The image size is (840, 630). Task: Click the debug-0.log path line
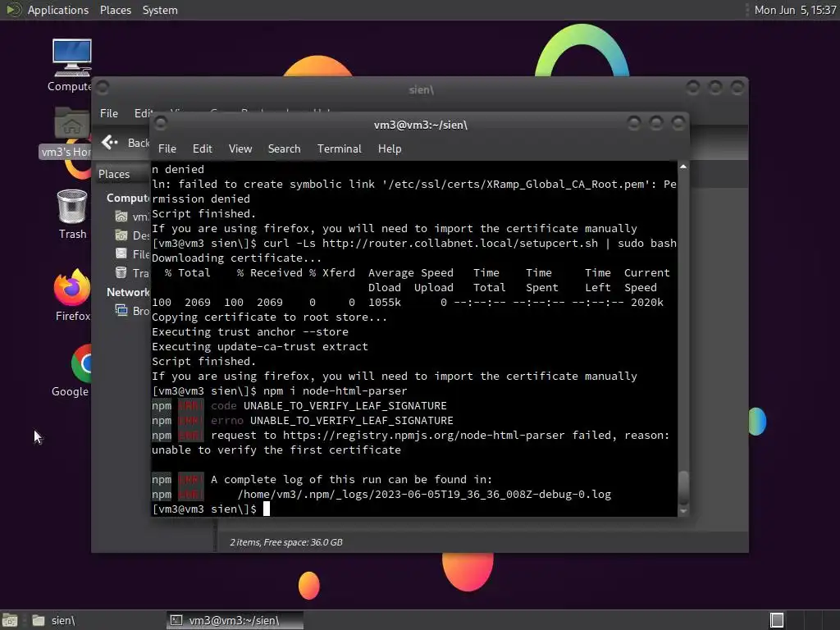424,495
